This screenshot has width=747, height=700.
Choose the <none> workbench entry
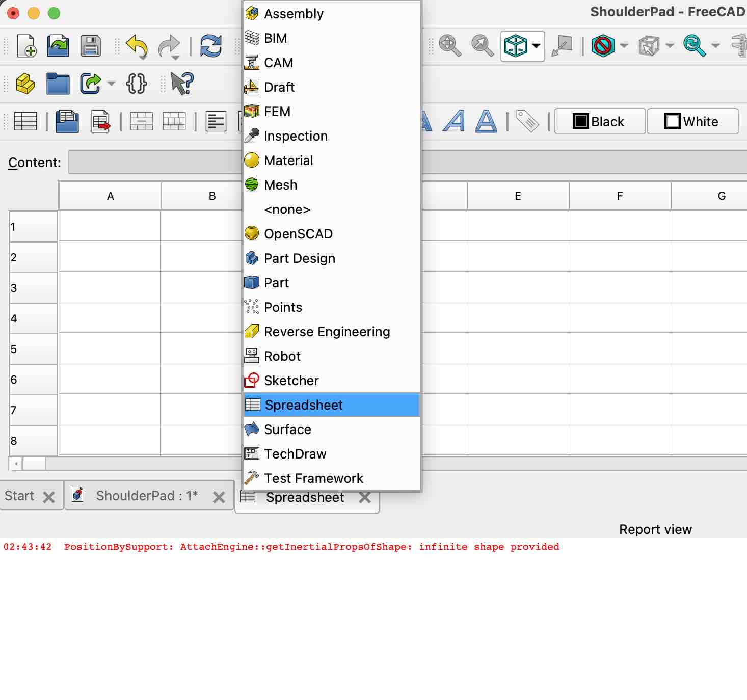[x=332, y=209]
